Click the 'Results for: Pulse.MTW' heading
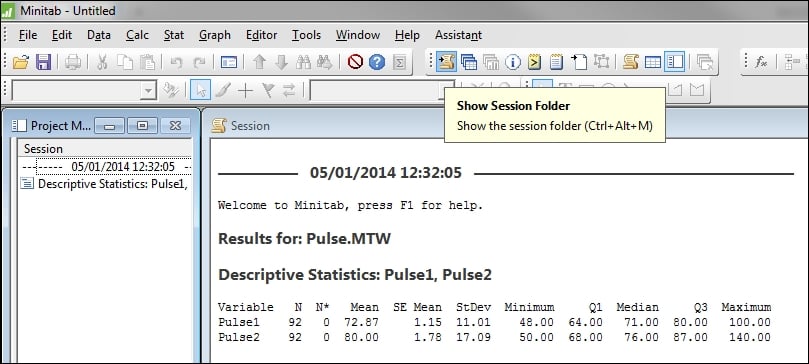 pos(304,239)
